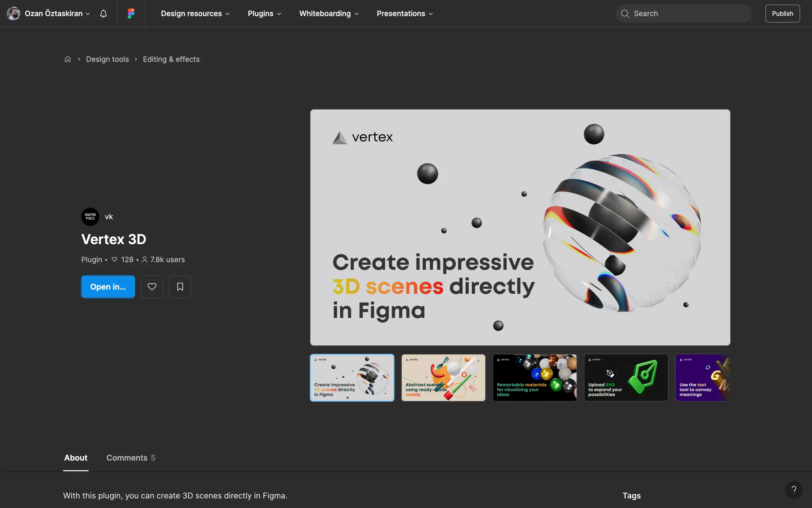Expand the Ozan Öztaskiran account menu
This screenshot has height=508, width=812.
click(57, 14)
